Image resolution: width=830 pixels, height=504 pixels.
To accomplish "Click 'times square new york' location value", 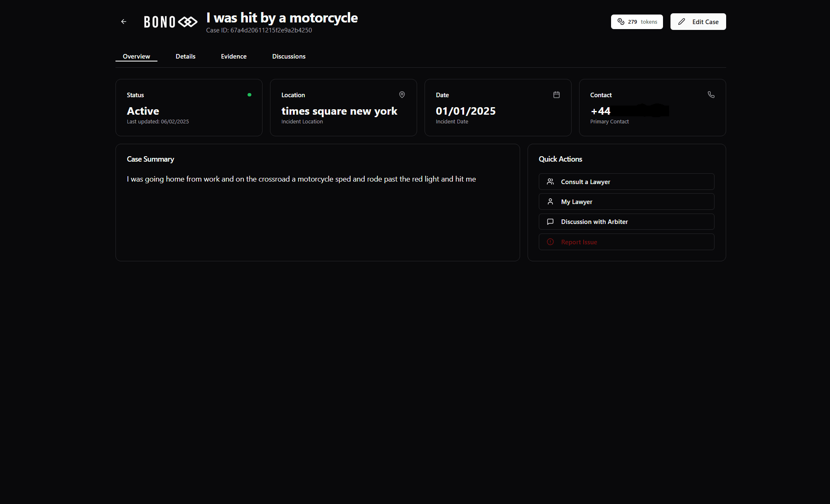I will pyautogui.click(x=339, y=111).
